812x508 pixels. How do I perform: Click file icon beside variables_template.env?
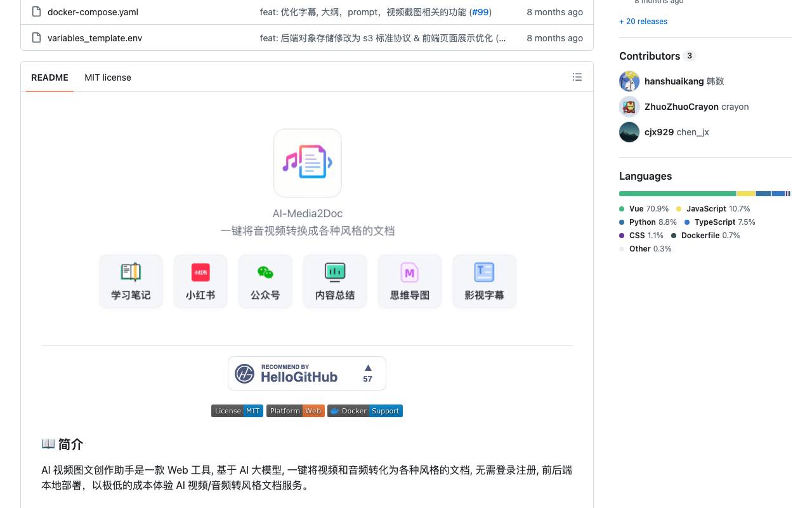pos(36,37)
